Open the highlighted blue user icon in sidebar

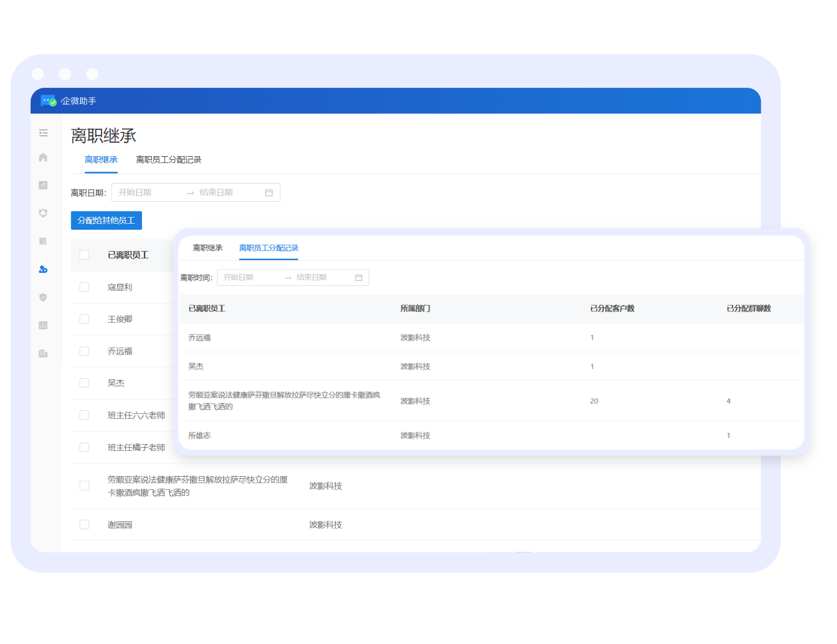coord(43,269)
